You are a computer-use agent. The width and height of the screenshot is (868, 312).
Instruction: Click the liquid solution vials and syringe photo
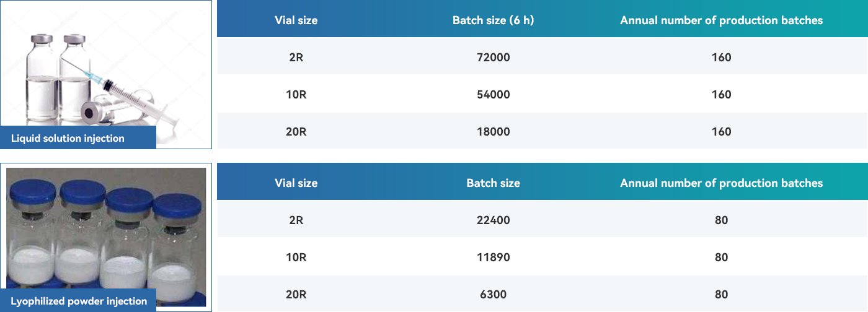pyautogui.click(x=104, y=68)
